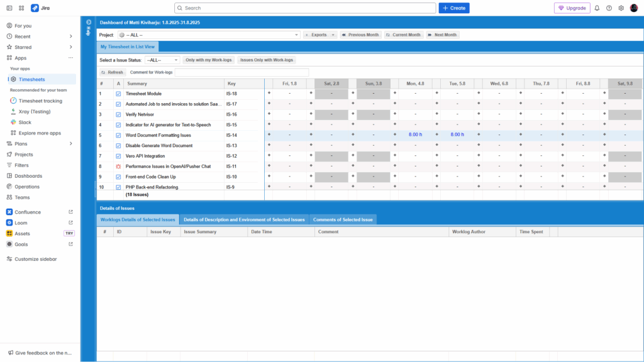This screenshot has width=644, height=362.
Task: Open For you in the sidebar
Action: pyautogui.click(x=23, y=25)
